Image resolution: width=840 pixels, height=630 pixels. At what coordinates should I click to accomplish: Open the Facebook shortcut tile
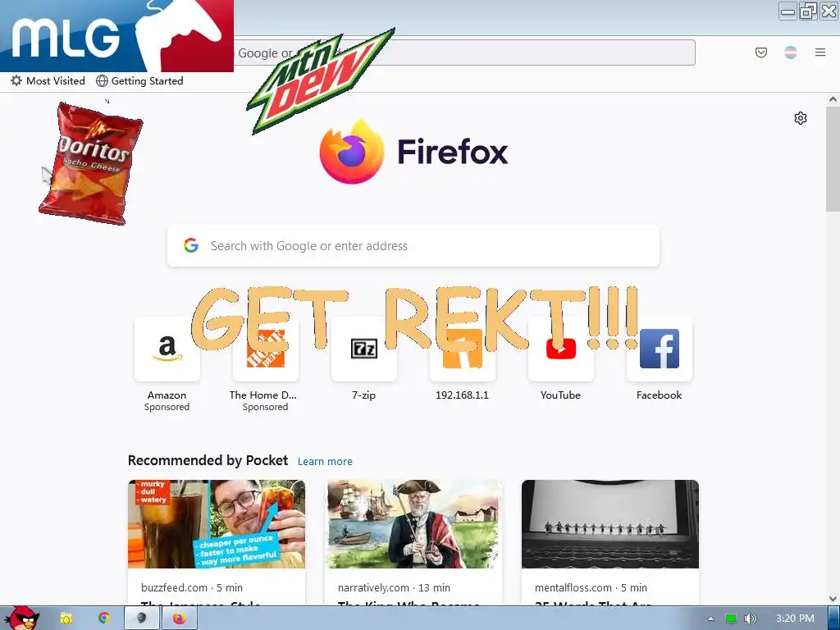pos(660,349)
